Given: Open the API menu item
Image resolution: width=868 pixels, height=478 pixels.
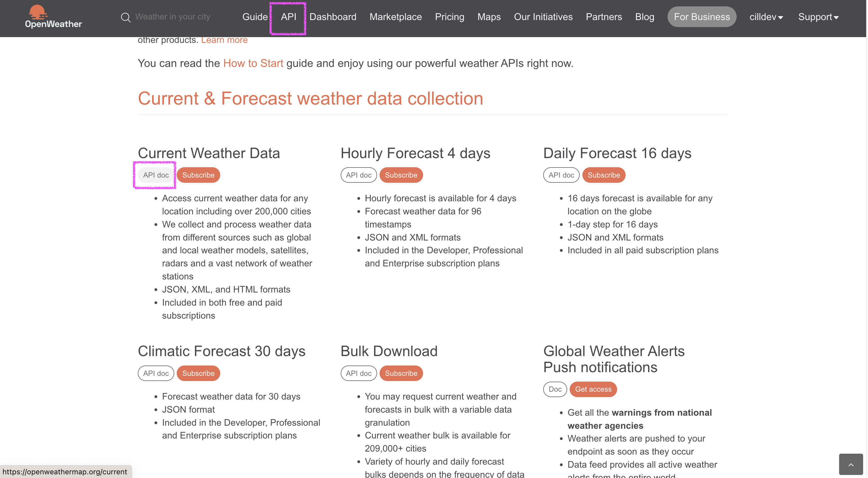Looking at the screenshot, I should coord(288,17).
